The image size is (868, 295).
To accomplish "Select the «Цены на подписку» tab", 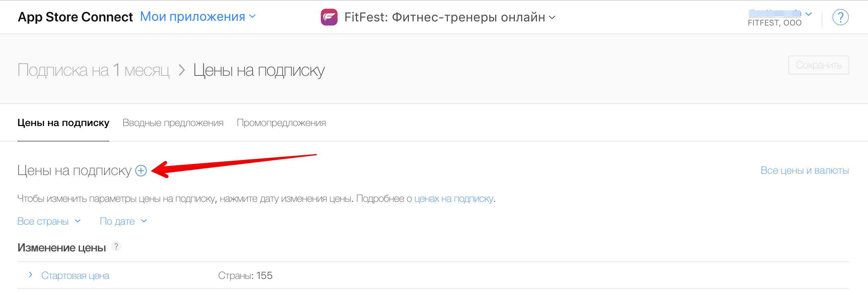I will [x=63, y=123].
